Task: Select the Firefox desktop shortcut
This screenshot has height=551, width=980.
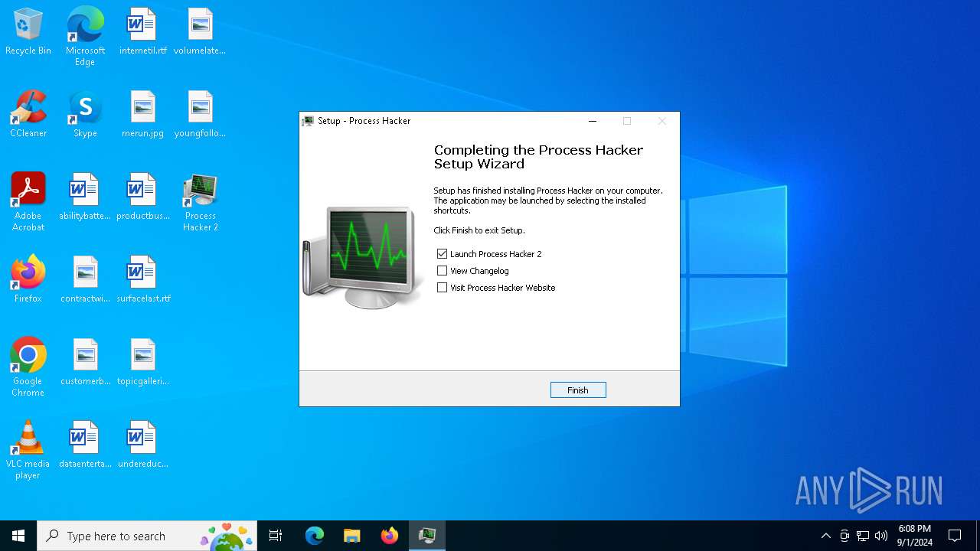Action: point(28,280)
